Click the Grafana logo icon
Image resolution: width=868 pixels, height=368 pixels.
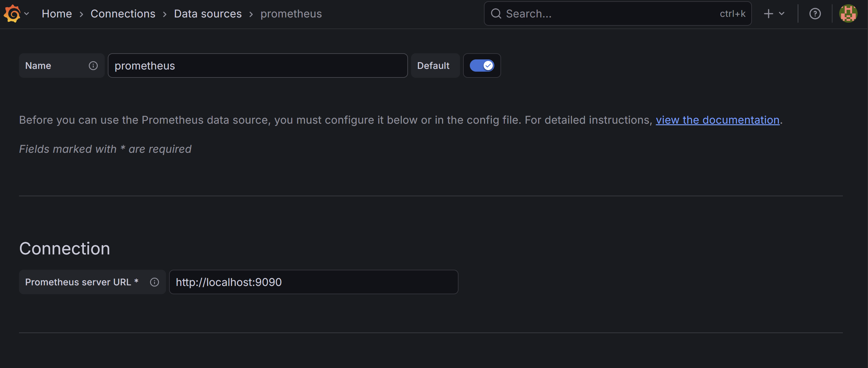[12, 13]
